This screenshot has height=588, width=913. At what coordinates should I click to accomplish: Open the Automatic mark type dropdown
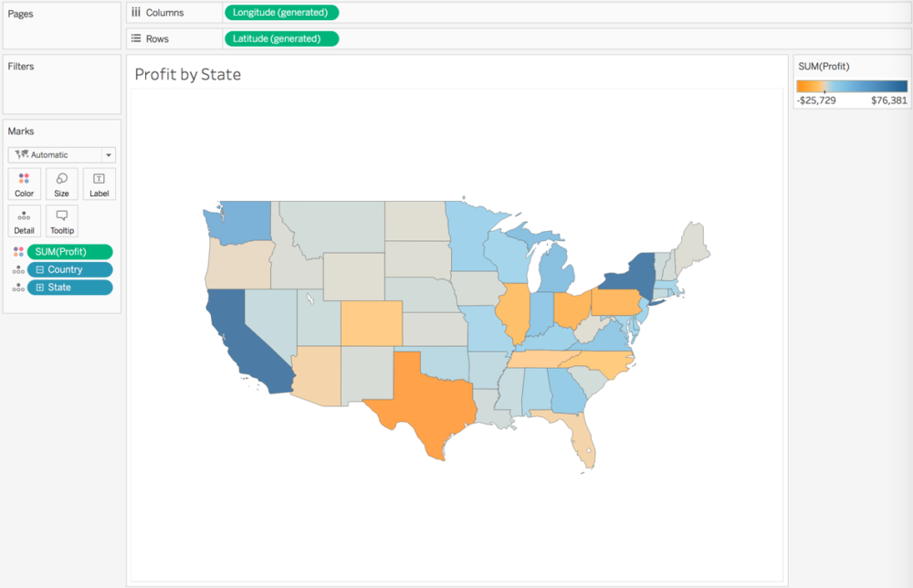click(62, 155)
